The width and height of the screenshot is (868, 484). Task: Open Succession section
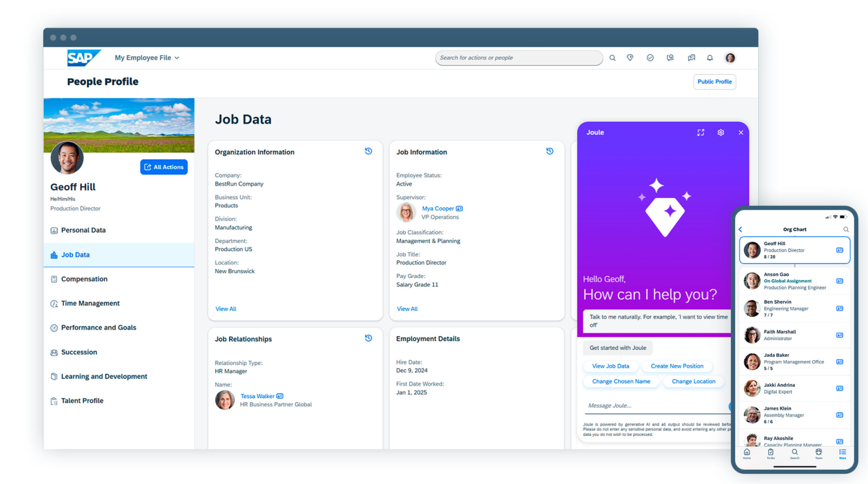(119, 352)
